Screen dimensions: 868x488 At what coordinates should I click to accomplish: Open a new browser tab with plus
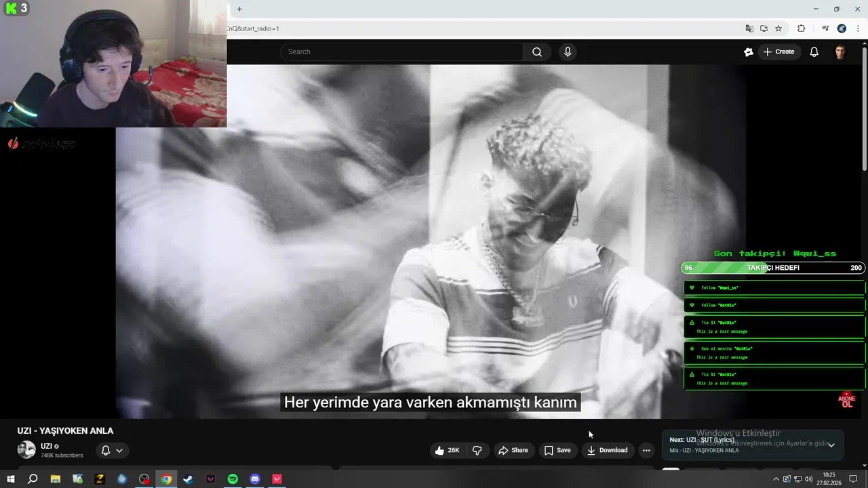click(239, 9)
